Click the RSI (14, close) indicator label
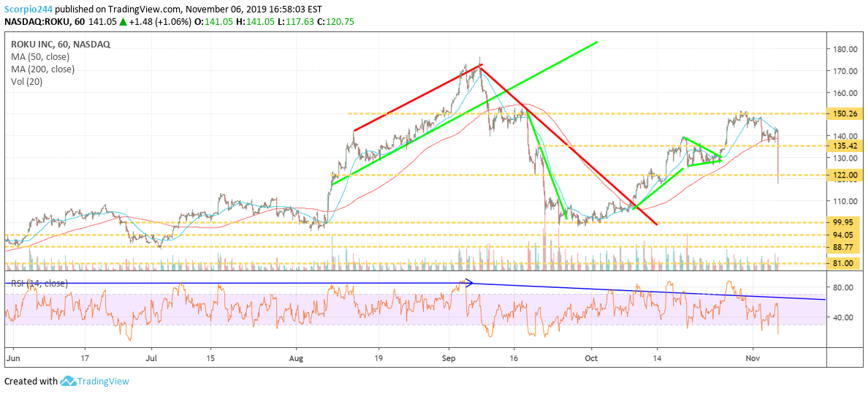This screenshot has height=394, width=868. pyautogui.click(x=40, y=284)
